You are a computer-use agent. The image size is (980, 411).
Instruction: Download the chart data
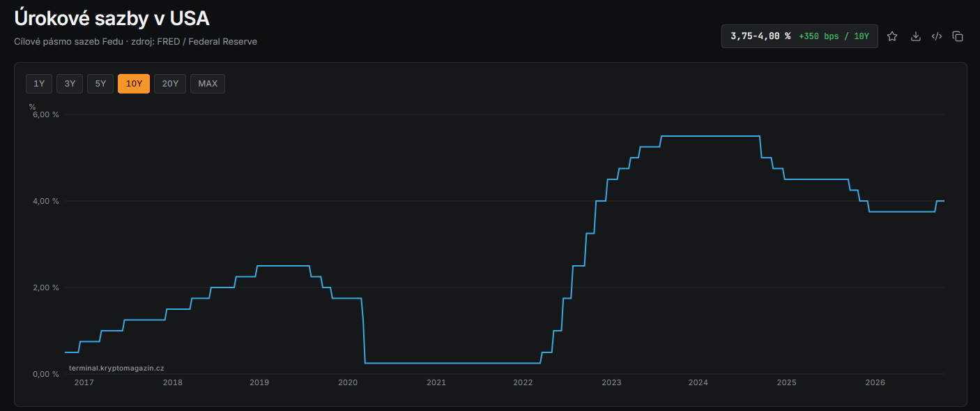(916, 36)
